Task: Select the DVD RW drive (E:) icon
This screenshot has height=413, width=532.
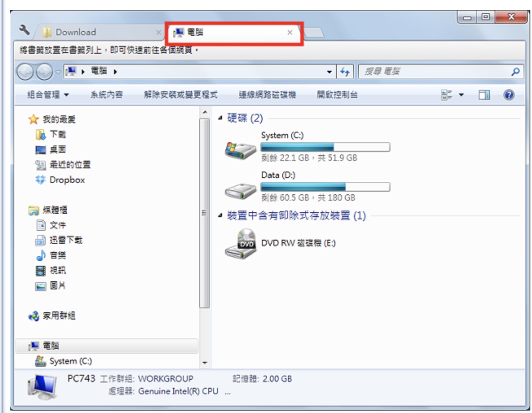Action: coord(240,243)
